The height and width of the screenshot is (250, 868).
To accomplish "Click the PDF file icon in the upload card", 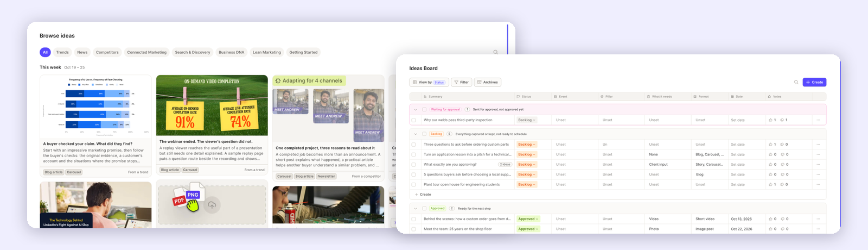I will click(x=180, y=200).
